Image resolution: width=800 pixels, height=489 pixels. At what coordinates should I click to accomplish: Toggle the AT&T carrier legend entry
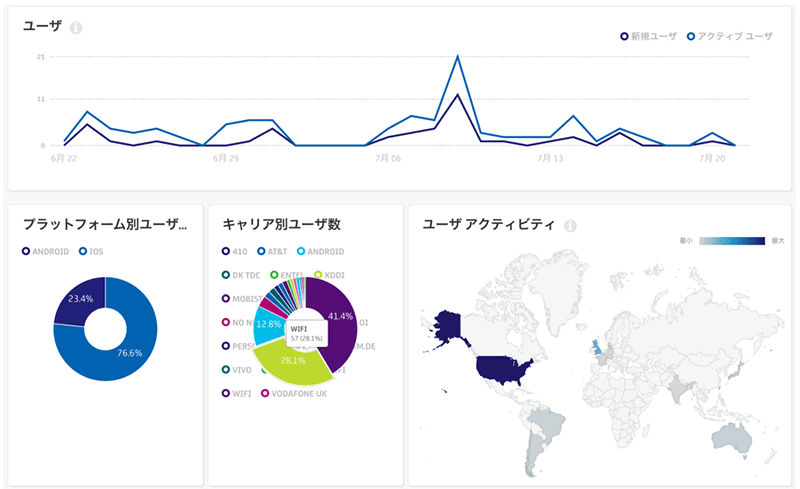(272, 251)
